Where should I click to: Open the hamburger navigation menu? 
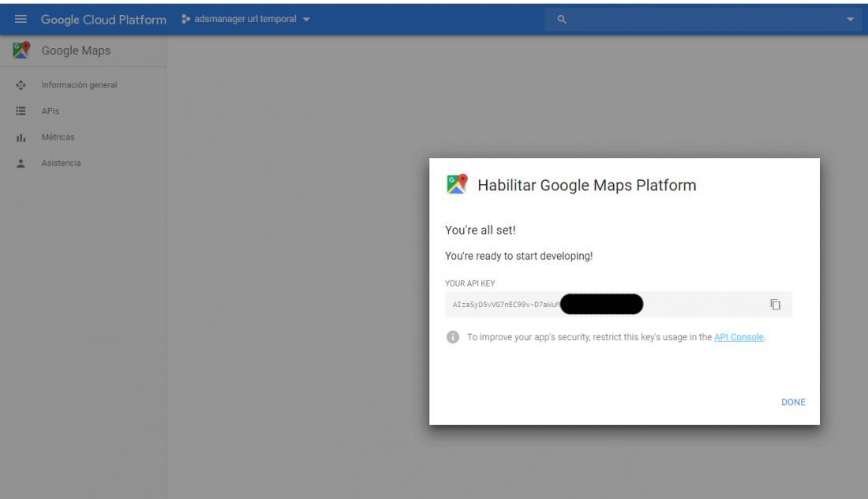[x=21, y=20]
